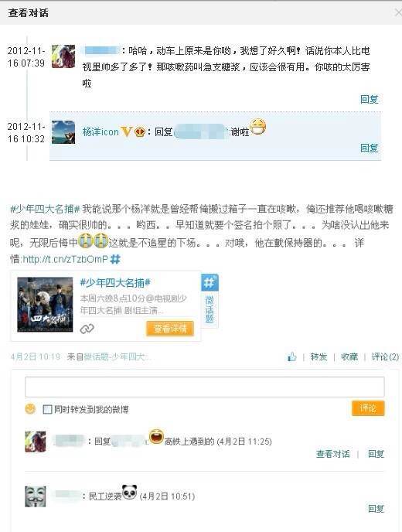This screenshot has width=402, height=532.
Task: Open the 转发 repost option
Action: pyautogui.click(x=319, y=356)
